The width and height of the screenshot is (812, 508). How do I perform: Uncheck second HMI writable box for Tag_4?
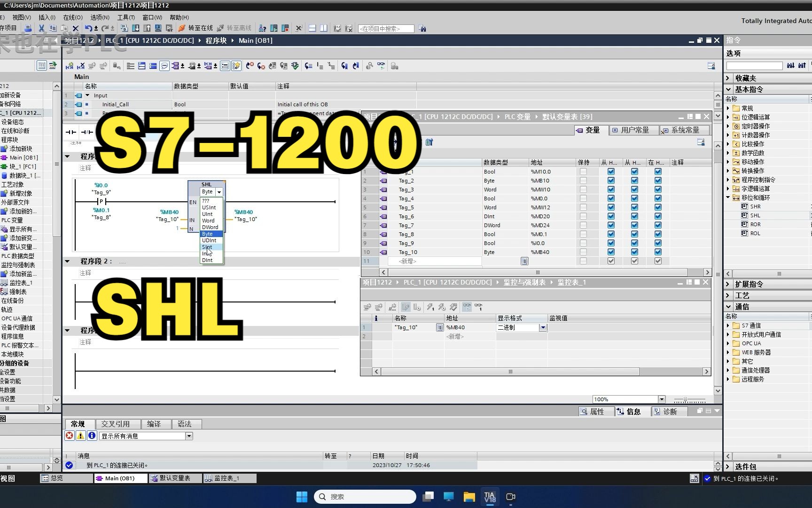634,198
